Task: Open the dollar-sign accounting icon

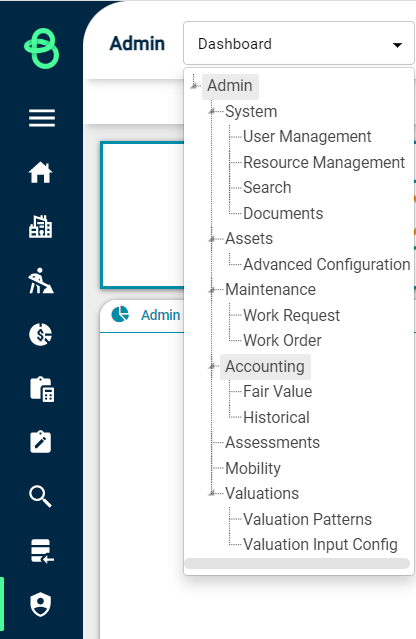Action: tap(41, 335)
